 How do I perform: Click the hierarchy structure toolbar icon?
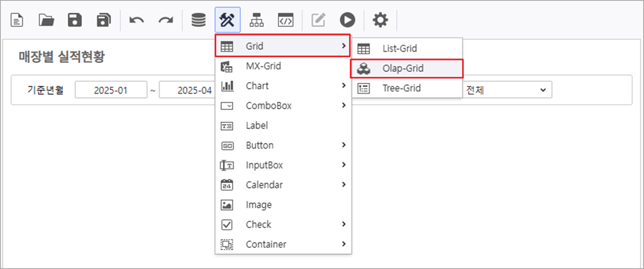point(257,20)
